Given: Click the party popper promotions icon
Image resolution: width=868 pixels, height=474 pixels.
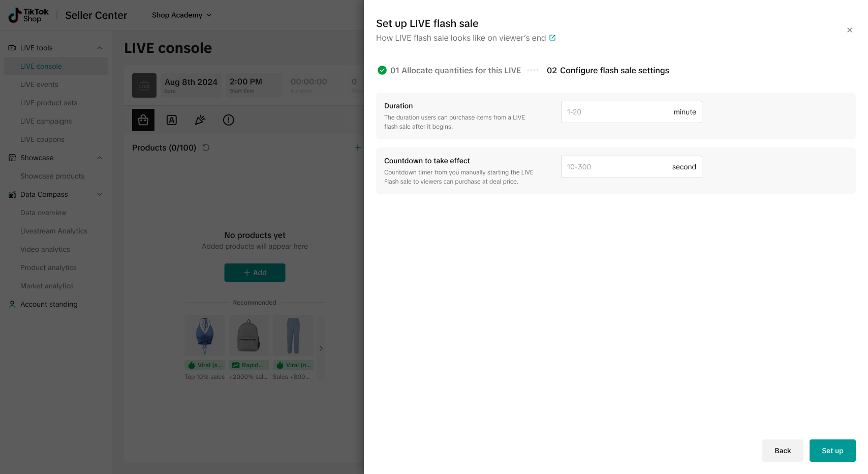Looking at the screenshot, I should click(200, 120).
